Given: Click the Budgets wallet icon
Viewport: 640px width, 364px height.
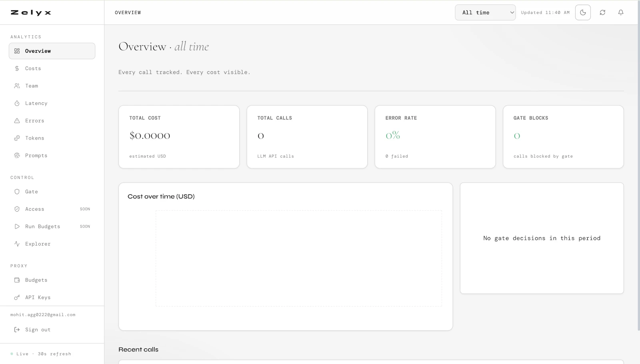Looking at the screenshot, I should click(17, 280).
